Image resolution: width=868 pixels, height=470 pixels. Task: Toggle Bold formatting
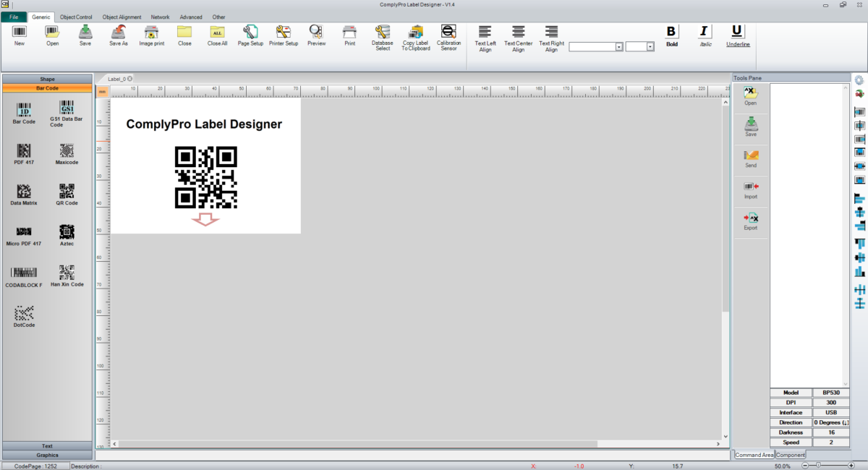672,35
